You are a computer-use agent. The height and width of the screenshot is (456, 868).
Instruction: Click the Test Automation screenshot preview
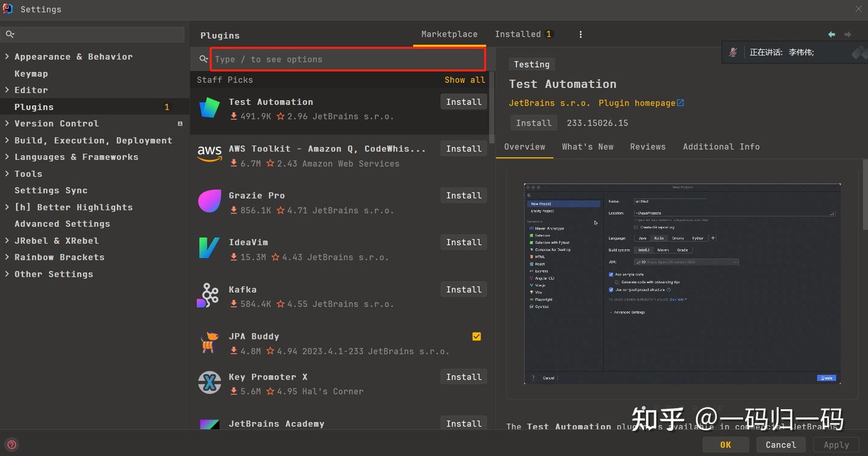coord(682,284)
